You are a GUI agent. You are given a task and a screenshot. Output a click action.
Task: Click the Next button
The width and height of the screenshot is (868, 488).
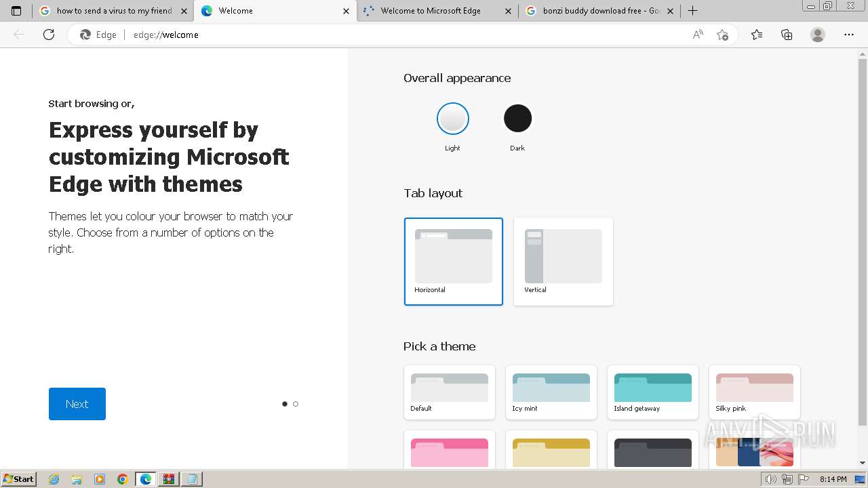[77, 404]
